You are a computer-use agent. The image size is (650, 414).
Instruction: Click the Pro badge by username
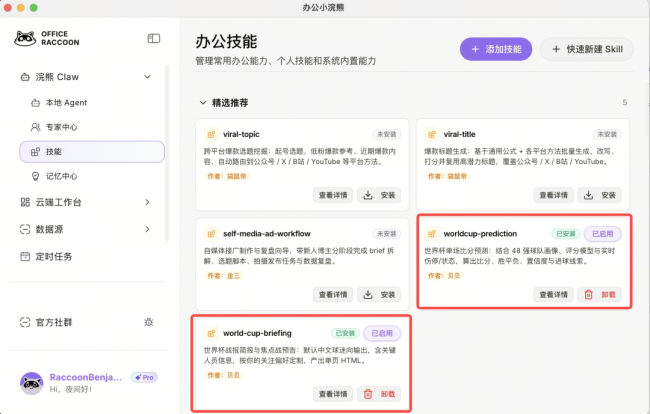pos(144,378)
